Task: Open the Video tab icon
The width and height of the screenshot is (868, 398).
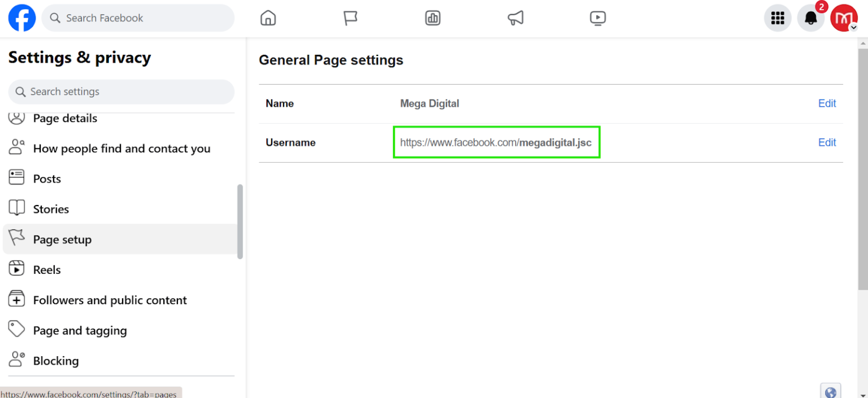Action: (598, 18)
